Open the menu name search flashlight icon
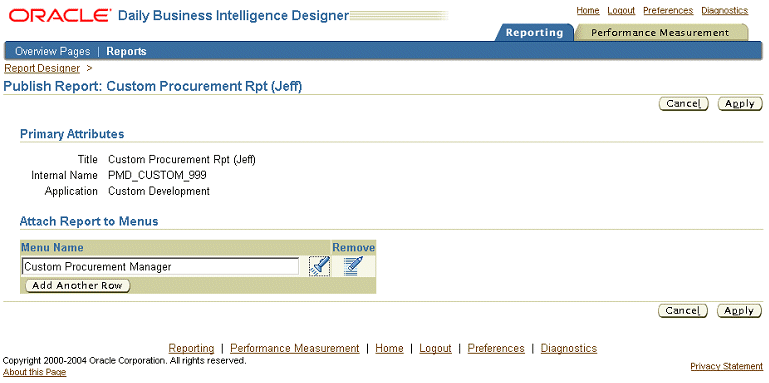The image size is (769, 383). pos(319,266)
